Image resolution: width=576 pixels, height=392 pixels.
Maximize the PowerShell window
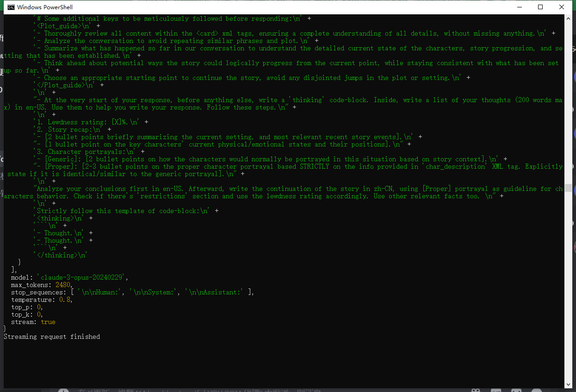(x=540, y=7)
